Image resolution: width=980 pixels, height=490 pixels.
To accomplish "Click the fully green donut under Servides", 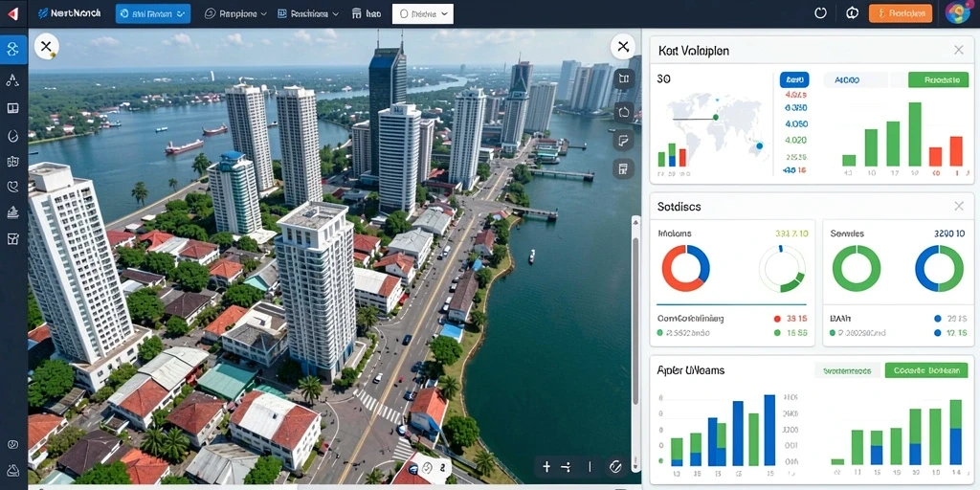I will click(857, 268).
